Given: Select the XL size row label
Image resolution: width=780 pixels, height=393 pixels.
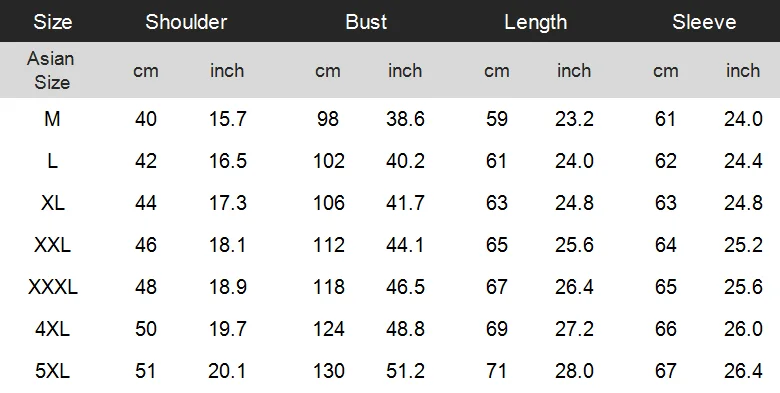Looking at the screenshot, I should pos(53,203).
